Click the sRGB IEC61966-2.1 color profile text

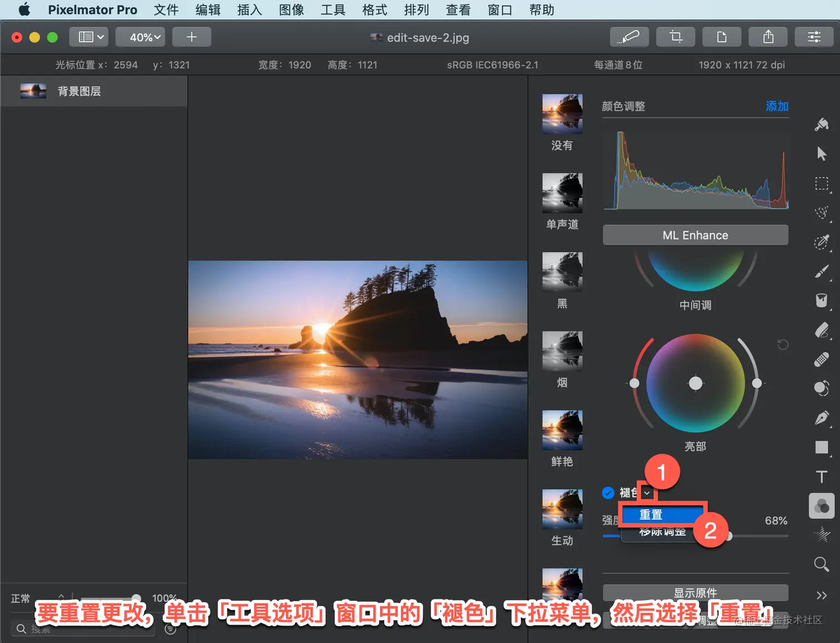pos(492,65)
